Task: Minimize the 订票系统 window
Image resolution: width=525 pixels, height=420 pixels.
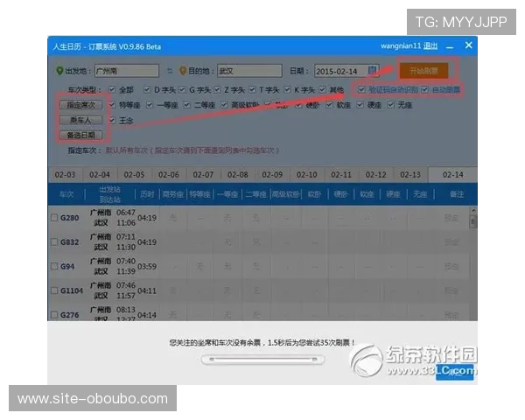Action: point(450,47)
